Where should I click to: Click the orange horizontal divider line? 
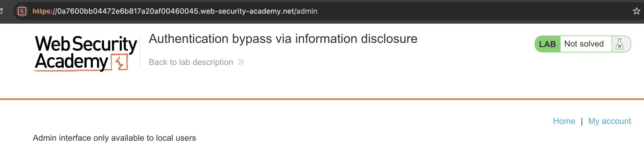click(322, 99)
